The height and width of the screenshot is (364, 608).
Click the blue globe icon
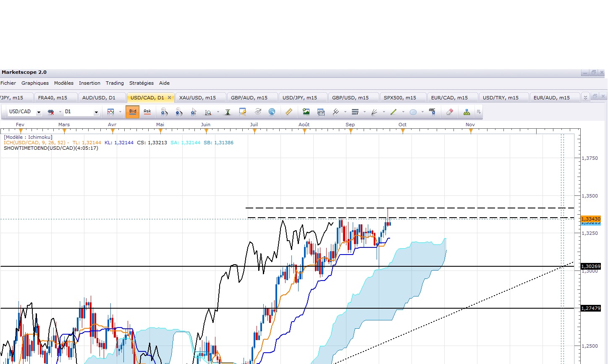pyautogui.click(x=272, y=112)
